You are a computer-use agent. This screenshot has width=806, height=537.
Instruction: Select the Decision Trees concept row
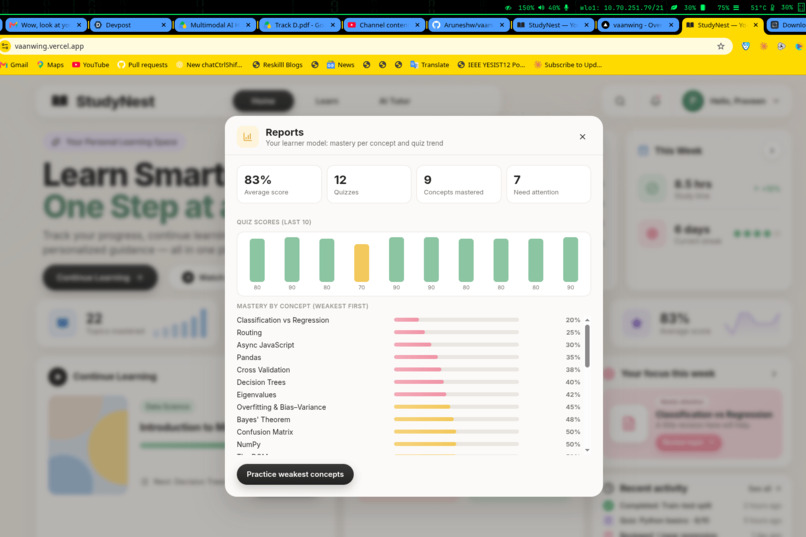[409, 382]
